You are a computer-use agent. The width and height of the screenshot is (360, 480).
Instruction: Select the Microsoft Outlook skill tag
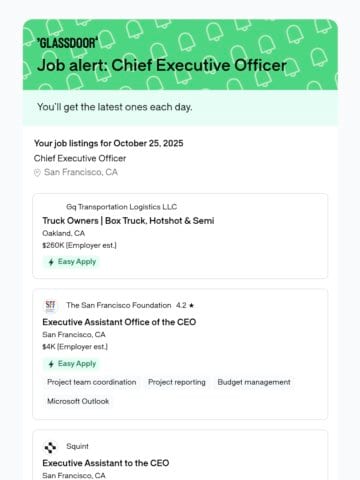[78, 401]
